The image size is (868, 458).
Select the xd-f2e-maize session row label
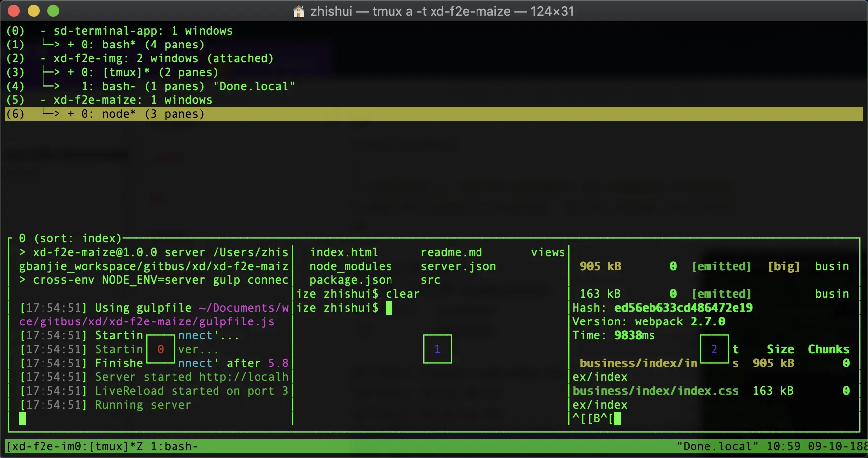pos(133,100)
